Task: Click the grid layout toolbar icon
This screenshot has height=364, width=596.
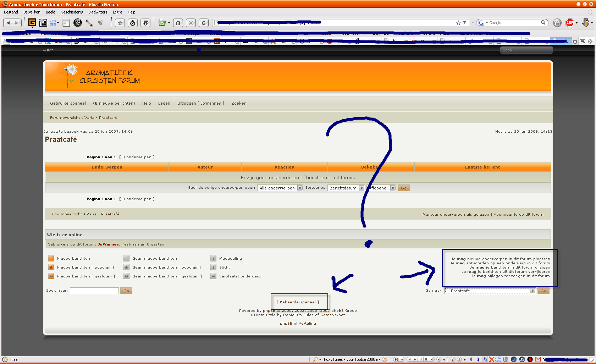Action: [43, 23]
